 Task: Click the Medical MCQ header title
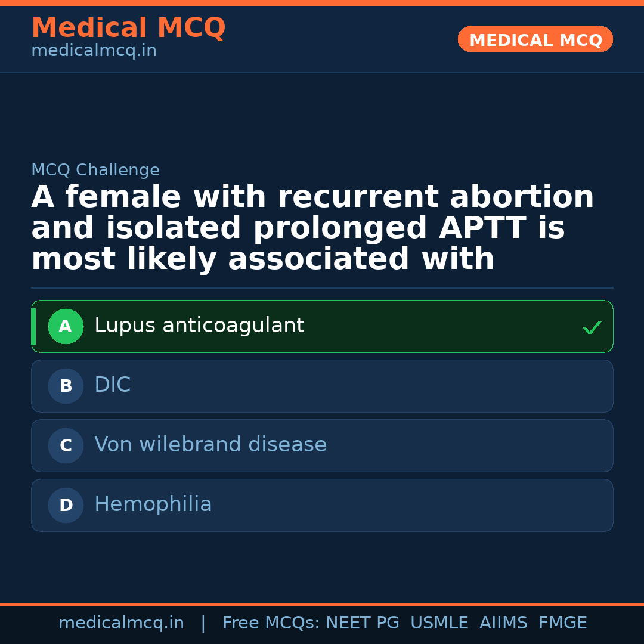(x=128, y=28)
